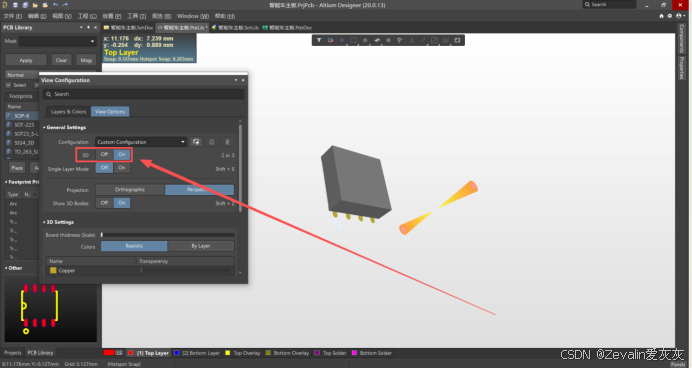This screenshot has height=369, width=692.
Task: Click the Open folder icon in title bar
Action: click(35, 5)
